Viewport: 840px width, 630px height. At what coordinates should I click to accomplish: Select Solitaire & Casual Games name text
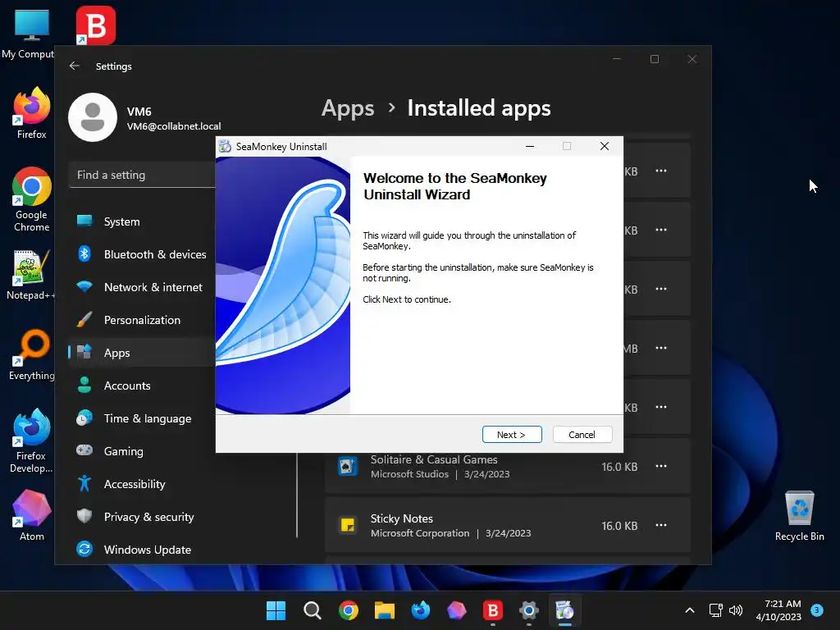tap(434, 459)
